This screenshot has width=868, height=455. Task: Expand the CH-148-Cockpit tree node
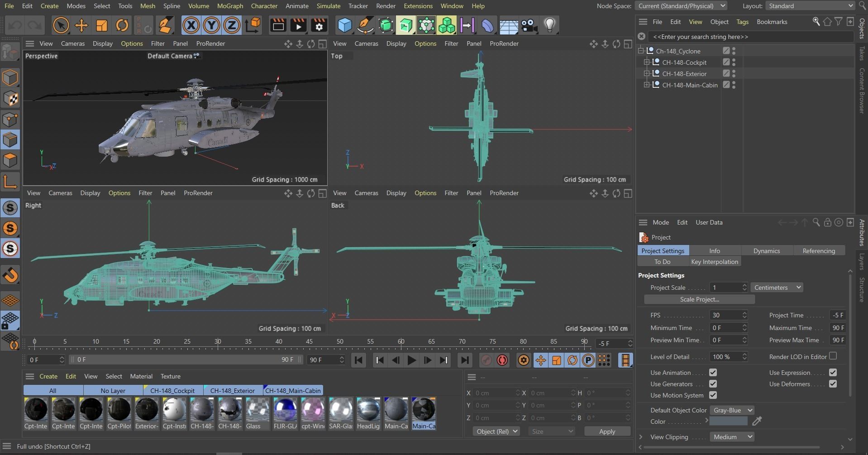coord(647,62)
